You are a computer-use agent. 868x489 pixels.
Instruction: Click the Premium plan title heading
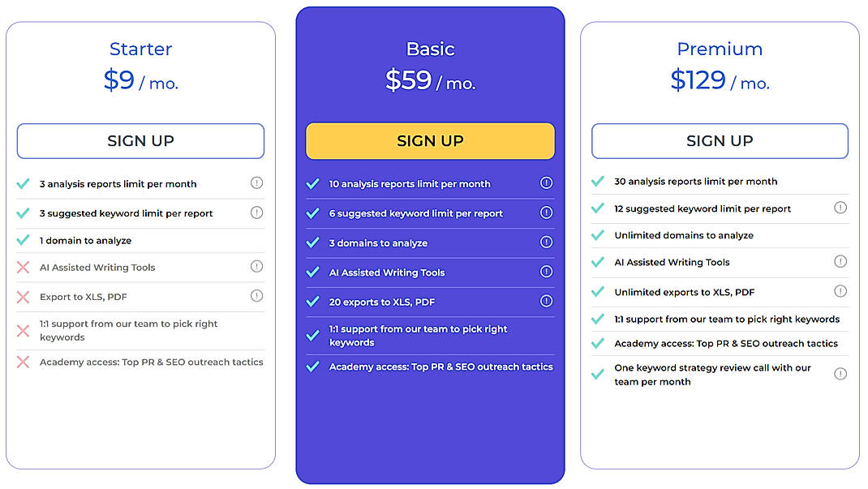(x=720, y=49)
